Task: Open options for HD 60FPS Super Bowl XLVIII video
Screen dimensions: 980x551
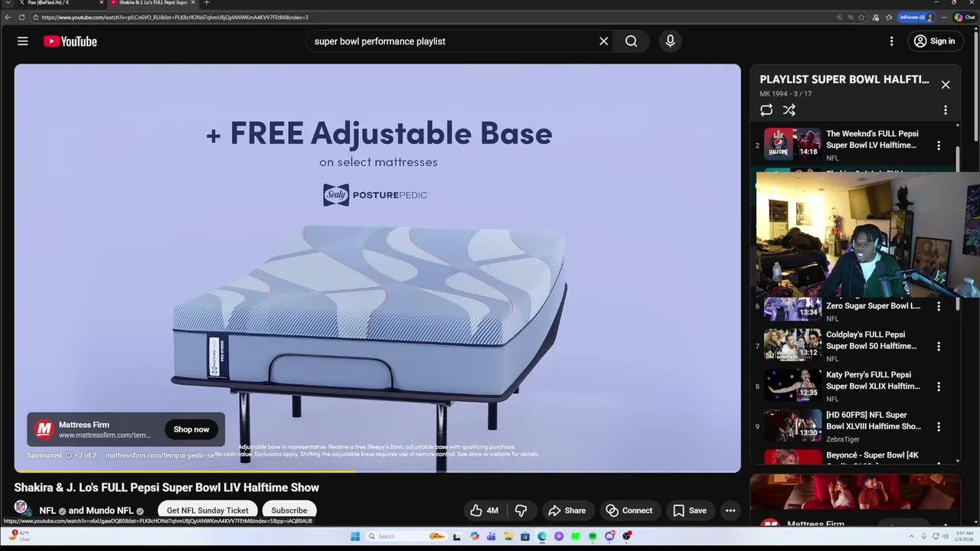Action: [939, 427]
